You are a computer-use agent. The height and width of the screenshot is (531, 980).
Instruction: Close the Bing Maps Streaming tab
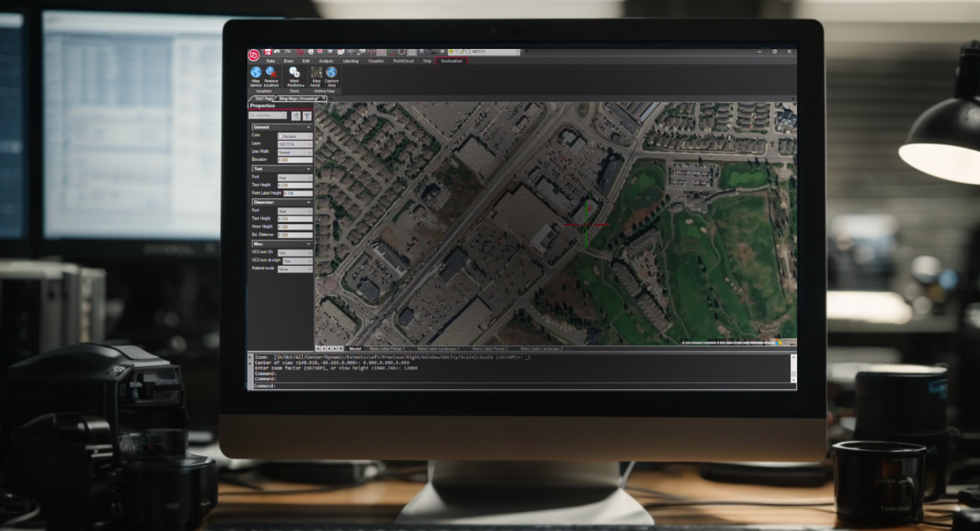pyautogui.click(x=324, y=98)
